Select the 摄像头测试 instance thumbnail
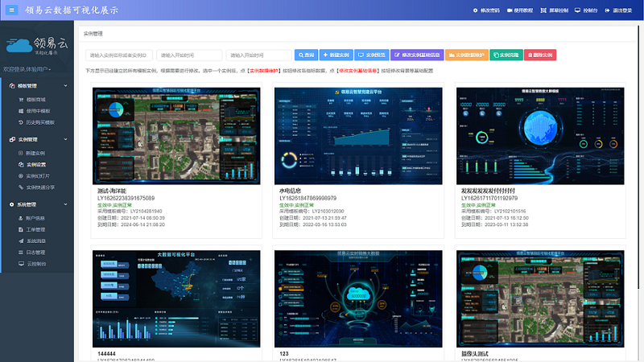The image size is (644, 362). [540, 298]
